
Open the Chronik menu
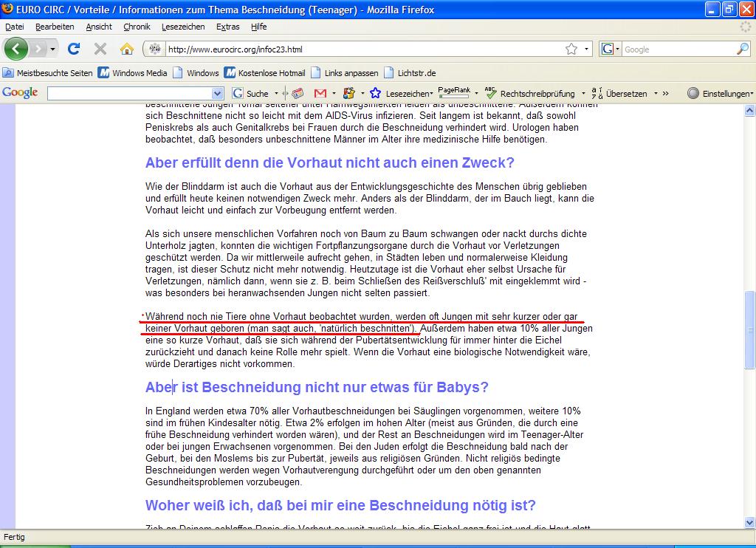tap(137, 27)
